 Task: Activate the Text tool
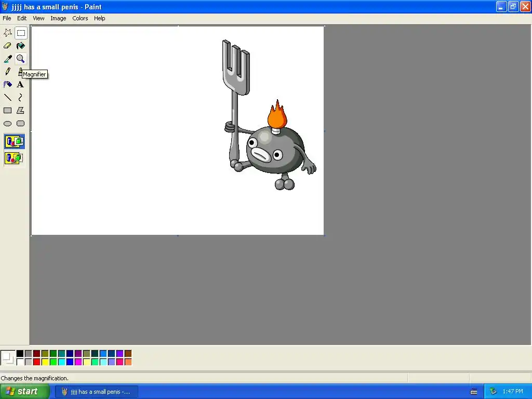point(21,85)
